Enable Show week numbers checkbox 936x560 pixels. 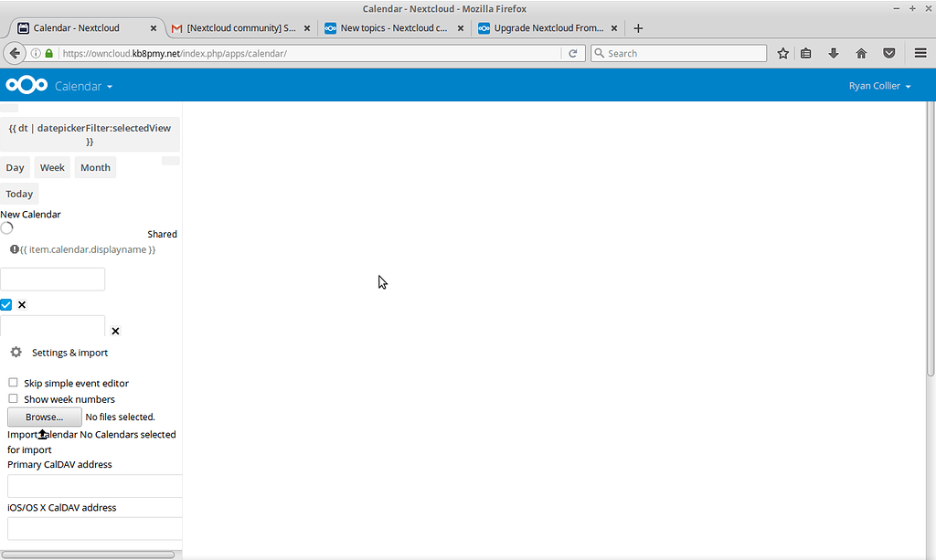13,398
